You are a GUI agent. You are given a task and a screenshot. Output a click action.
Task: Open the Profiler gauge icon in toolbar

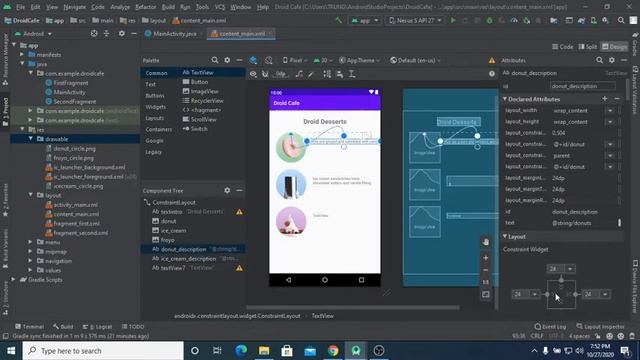tap(514, 20)
